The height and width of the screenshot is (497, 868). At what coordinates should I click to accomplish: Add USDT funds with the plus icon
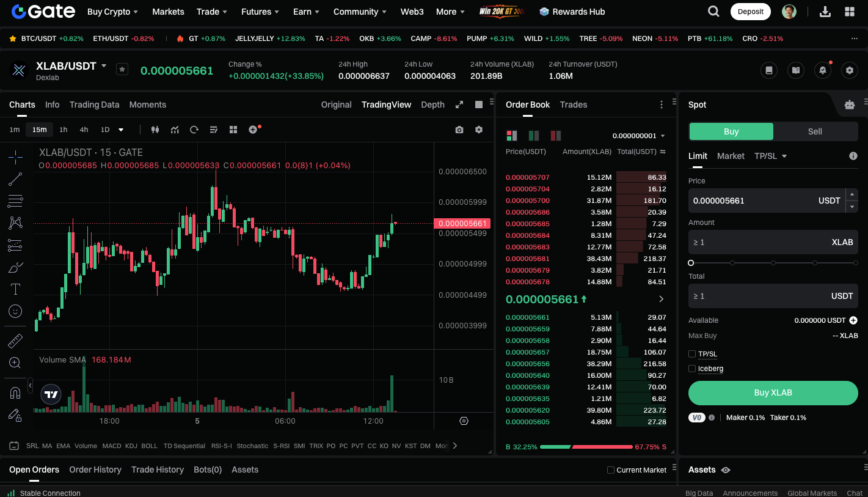[853, 320]
